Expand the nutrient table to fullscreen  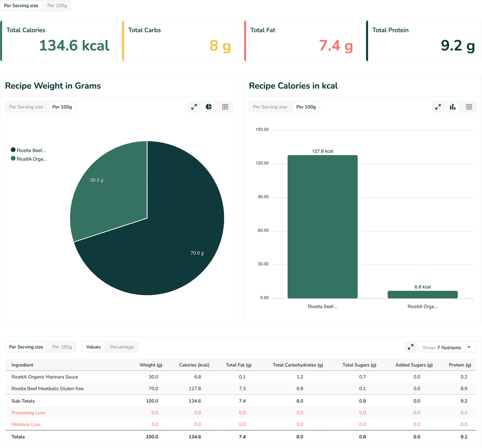coord(411,347)
